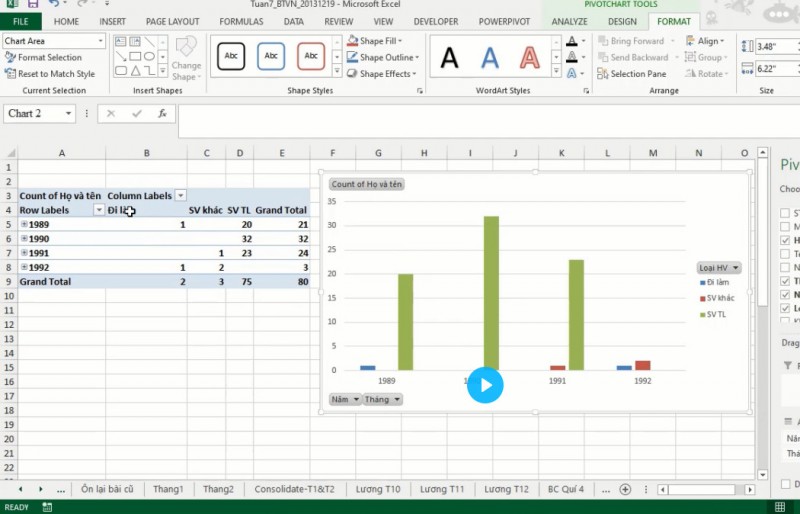Select the Elbow Connector shape
800x514 pixels.
point(149,70)
